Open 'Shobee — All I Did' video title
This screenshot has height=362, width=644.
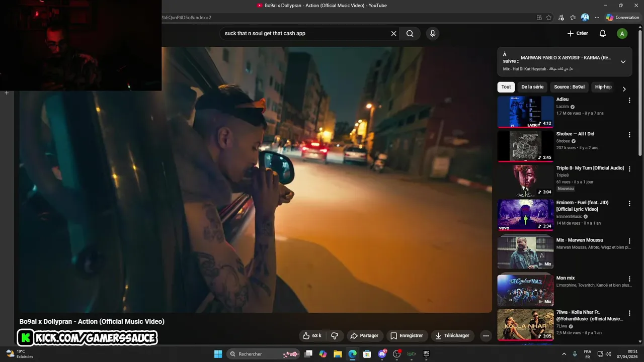(x=575, y=134)
